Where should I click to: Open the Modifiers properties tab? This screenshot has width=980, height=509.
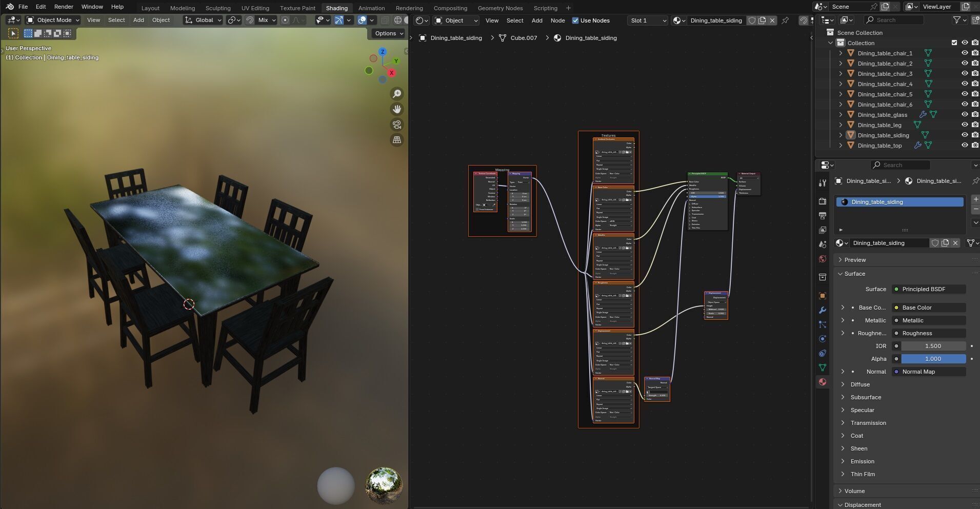click(823, 310)
